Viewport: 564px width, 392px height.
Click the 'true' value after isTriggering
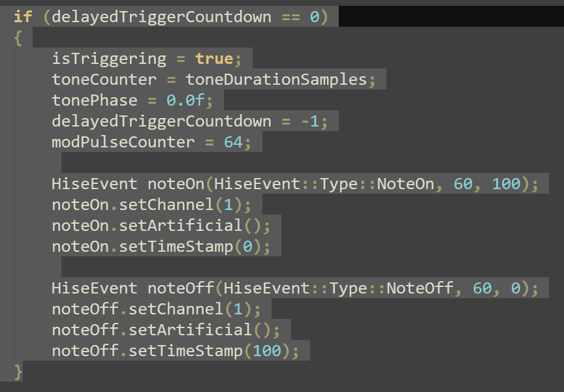(x=214, y=59)
